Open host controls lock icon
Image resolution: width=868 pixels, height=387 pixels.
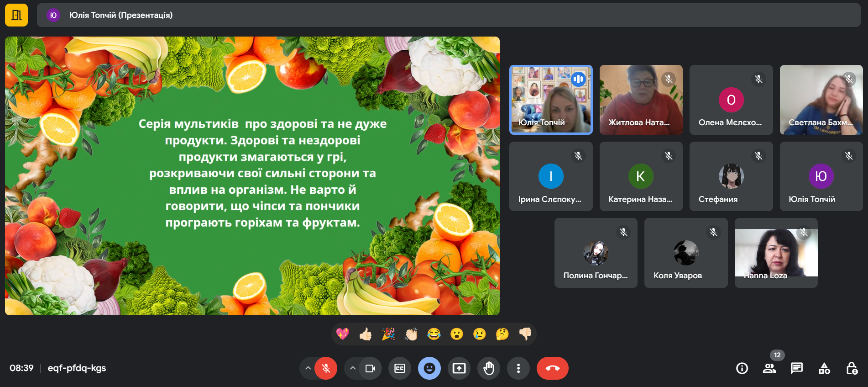click(852, 368)
